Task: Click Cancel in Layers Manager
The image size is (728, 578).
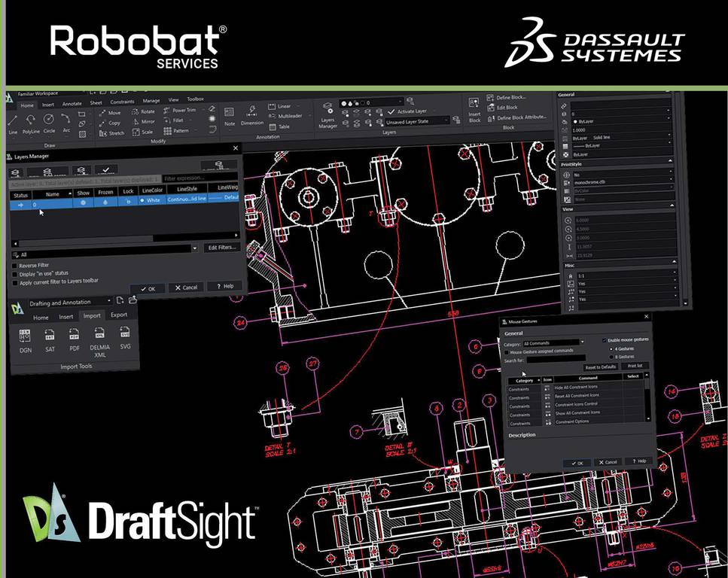Action: pos(186,287)
